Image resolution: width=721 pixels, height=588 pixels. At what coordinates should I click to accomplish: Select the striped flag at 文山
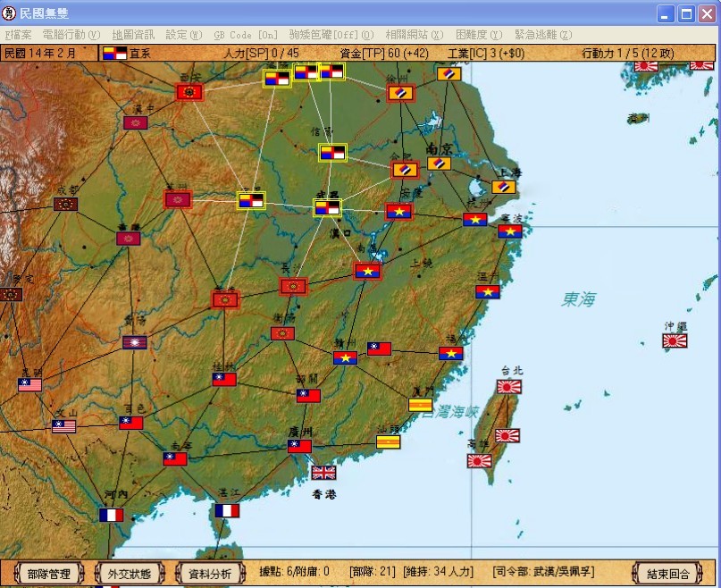(64, 426)
